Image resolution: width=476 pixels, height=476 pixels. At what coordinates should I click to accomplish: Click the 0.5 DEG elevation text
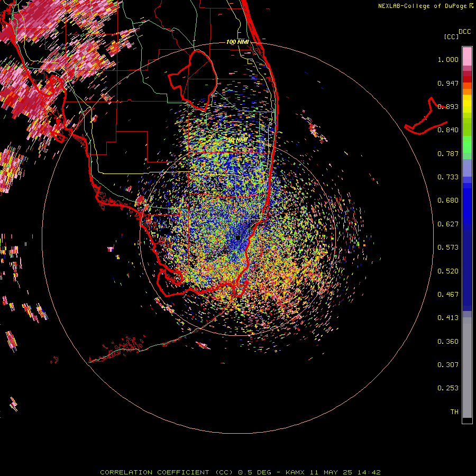[x=255, y=472]
